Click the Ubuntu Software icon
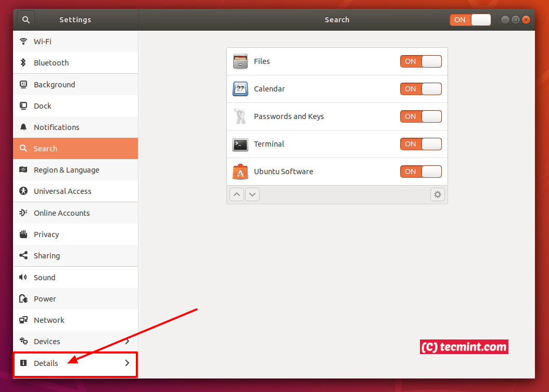Image resolution: width=549 pixels, height=392 pixels. [x=240, y=171]
